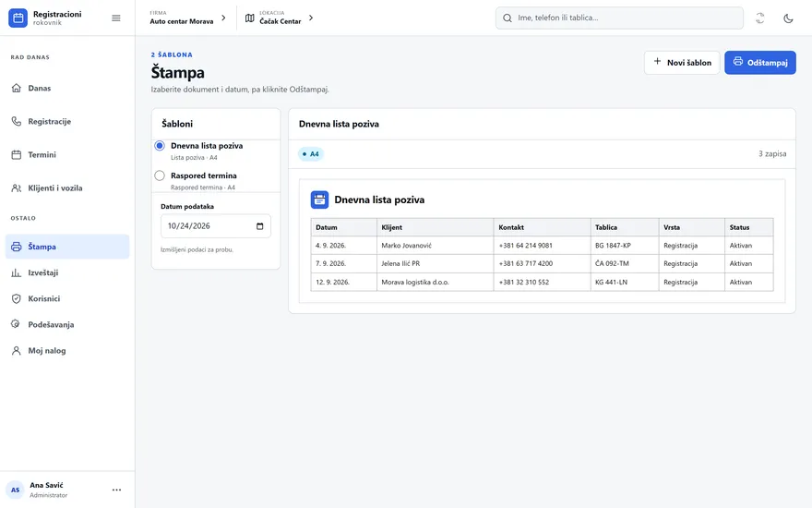Click the AS user avatar
The height and width of the screenshot is (508, 812).
click(x=16, y=490)
